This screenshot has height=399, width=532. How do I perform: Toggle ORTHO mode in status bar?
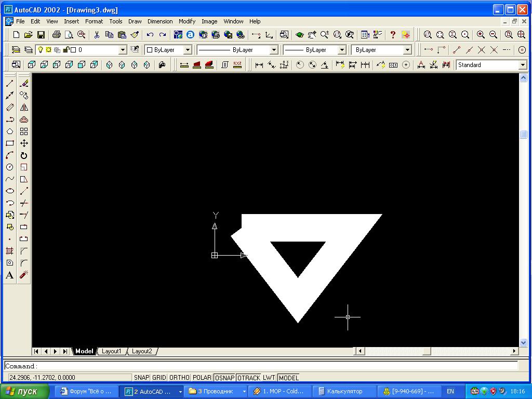(x=179, y=378)
